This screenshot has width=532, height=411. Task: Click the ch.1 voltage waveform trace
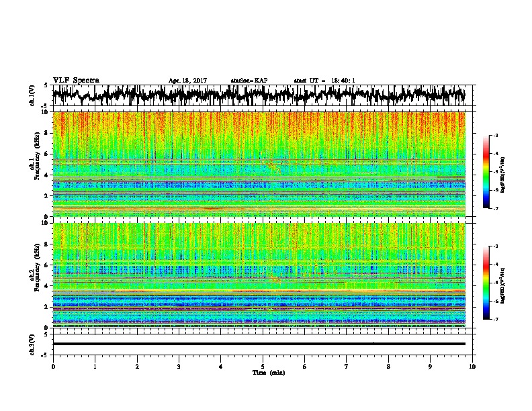259,95
